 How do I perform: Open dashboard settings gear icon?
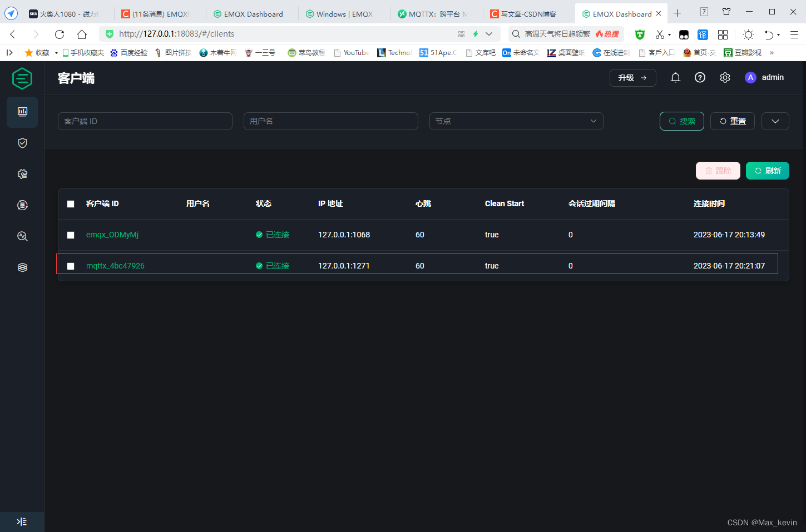(x=725, y=78)
